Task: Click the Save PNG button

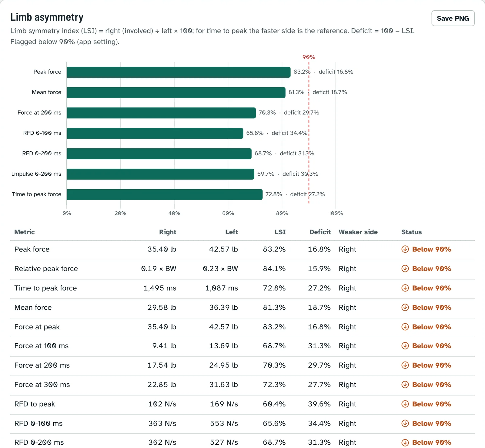Action: click(453, 18)
